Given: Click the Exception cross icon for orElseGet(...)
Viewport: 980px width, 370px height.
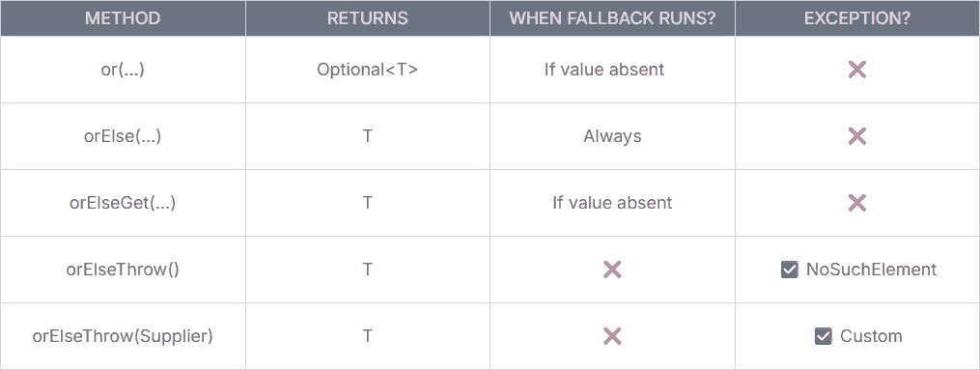Looking at the screenshot, I should coord(856,203).
